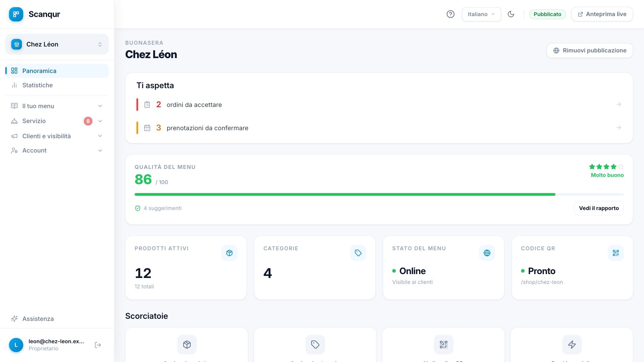Image resolution: width=644 pixels, height=362 pixels.
Task: Click the Codice QR card icon
Action: point(616,253)
